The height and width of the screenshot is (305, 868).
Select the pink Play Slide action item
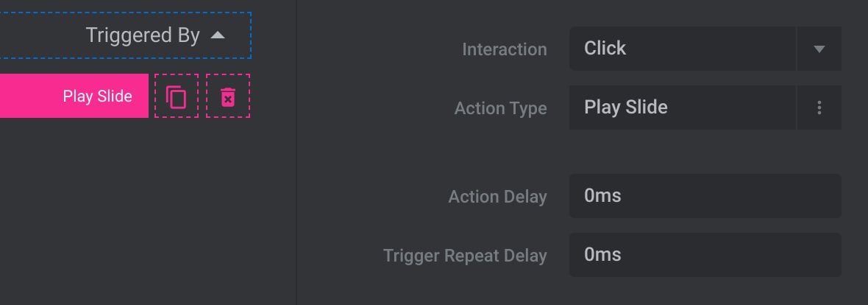click(x=74, y=96)
